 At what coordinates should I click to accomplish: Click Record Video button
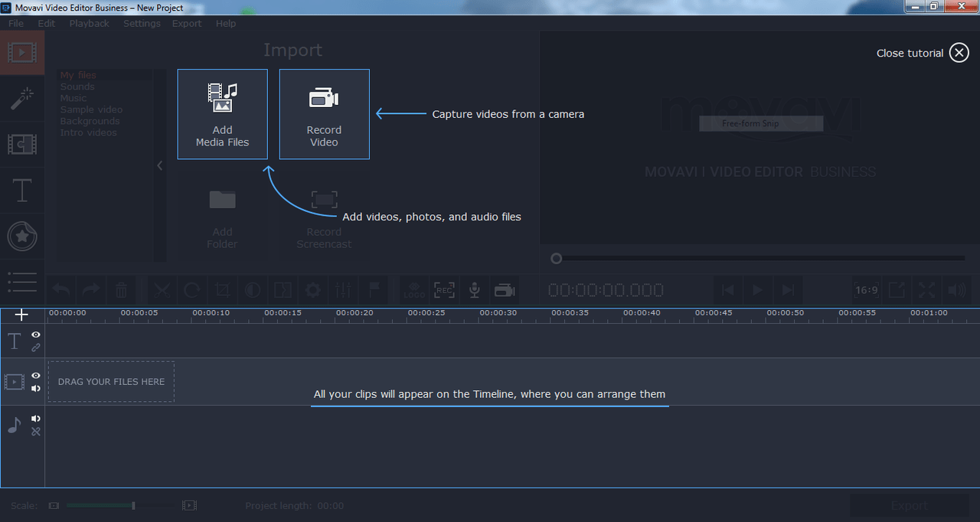tap(325, 114)
